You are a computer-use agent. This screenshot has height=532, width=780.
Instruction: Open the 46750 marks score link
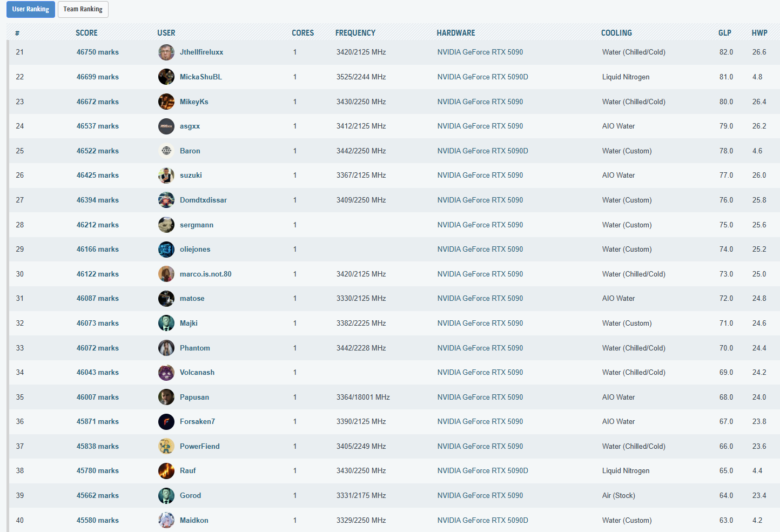(x=97, y=52)
